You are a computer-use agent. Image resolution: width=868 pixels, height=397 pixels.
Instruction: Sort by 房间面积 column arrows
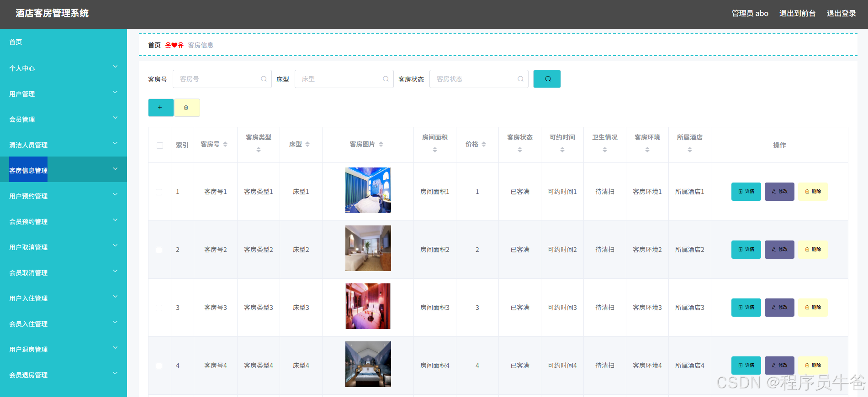pyautogui.click(x=435, y=150)
